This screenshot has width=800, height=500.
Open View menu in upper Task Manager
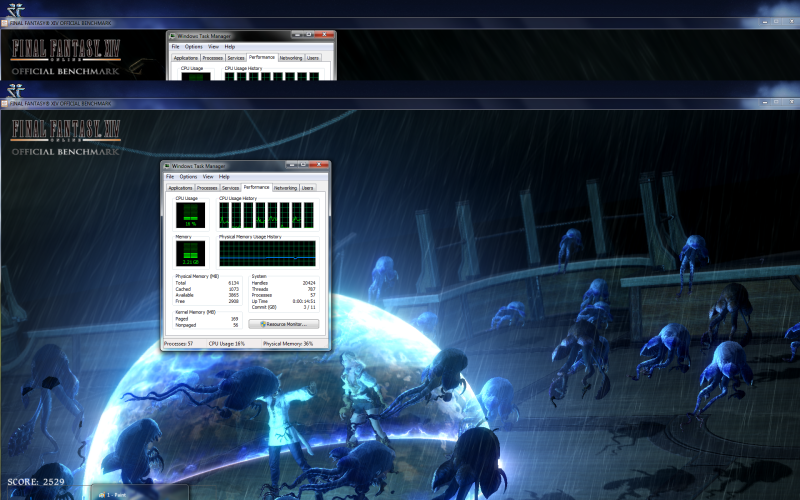pyautogui.click(x=213, y=46)
